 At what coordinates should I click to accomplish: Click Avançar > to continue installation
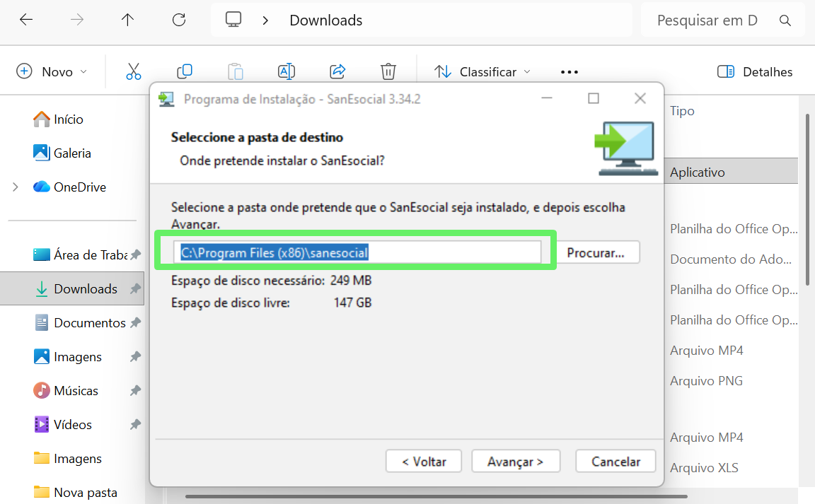pyautogui.click(x=516, y=462)
